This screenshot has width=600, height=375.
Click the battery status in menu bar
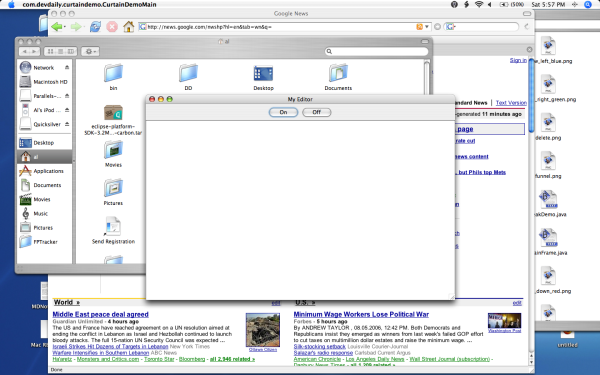(512, 5)
